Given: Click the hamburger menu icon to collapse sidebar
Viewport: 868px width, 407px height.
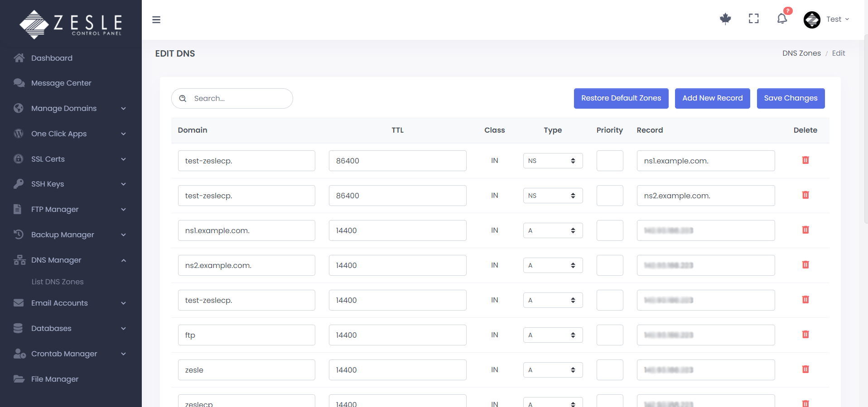Looking at the screenshot, I should click(156, 19).
